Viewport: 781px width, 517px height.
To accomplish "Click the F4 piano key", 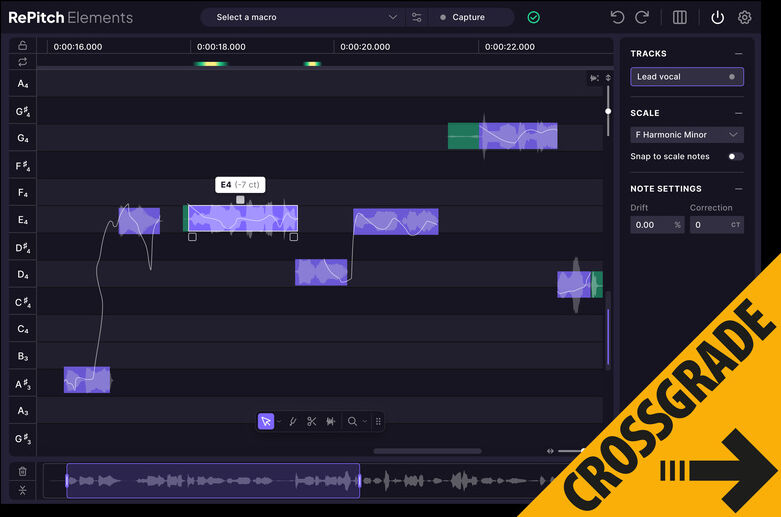I will point(22,192).
